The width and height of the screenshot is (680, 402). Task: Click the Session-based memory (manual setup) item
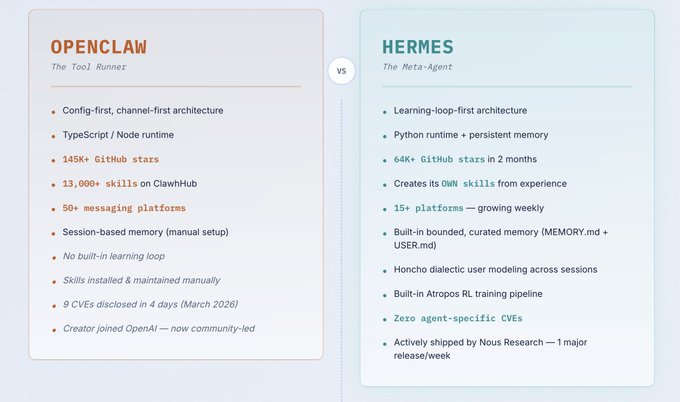145,232
